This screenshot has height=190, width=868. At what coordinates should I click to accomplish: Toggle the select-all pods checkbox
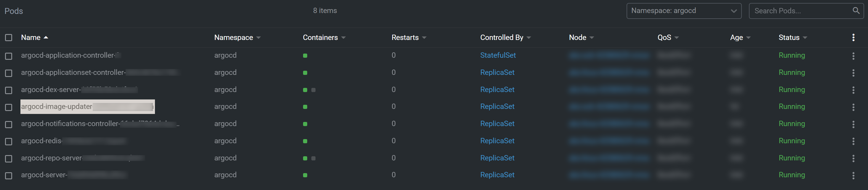9,37
